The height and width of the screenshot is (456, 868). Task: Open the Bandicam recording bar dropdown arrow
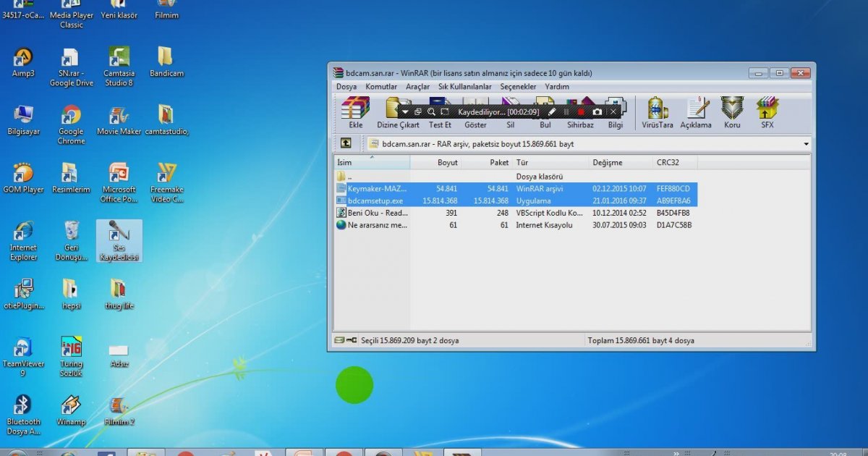(405, 112)
